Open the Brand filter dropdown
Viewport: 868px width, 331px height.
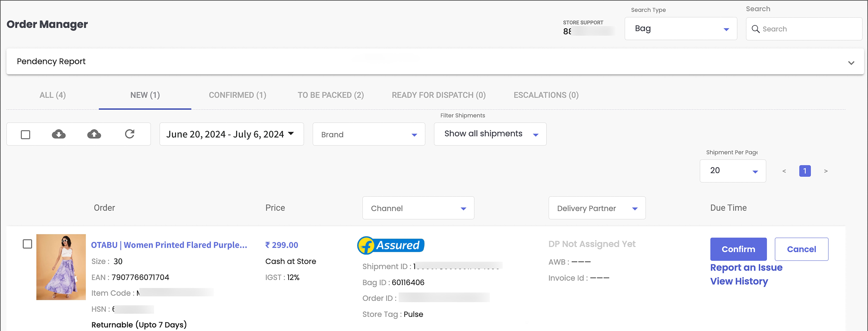click(x=369, y=134)
